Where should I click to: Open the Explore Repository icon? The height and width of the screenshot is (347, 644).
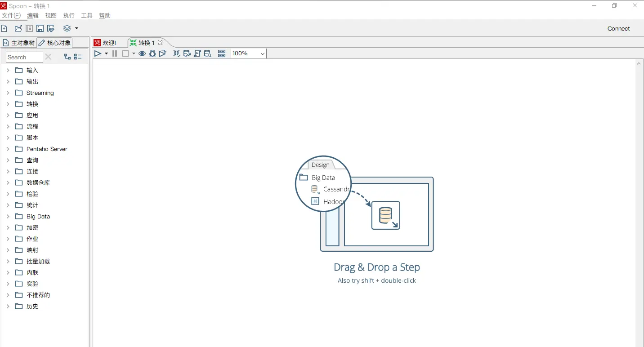tap(29, 28)
